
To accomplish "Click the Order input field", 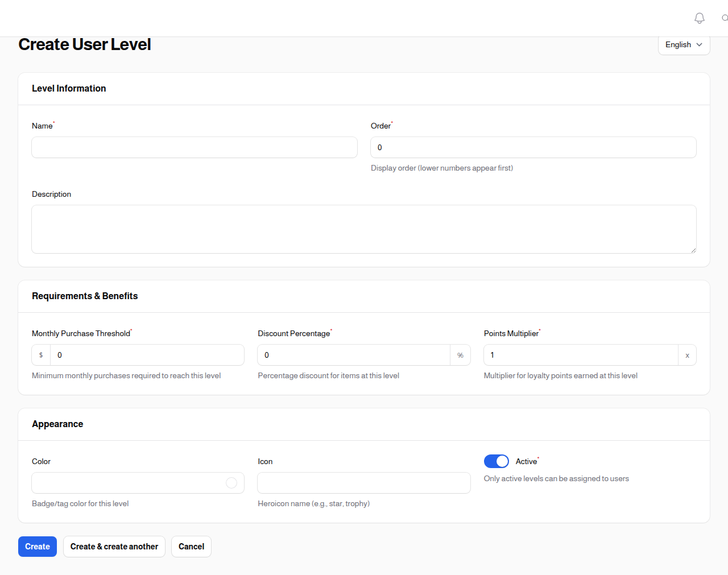I will (x=533, y=147).
